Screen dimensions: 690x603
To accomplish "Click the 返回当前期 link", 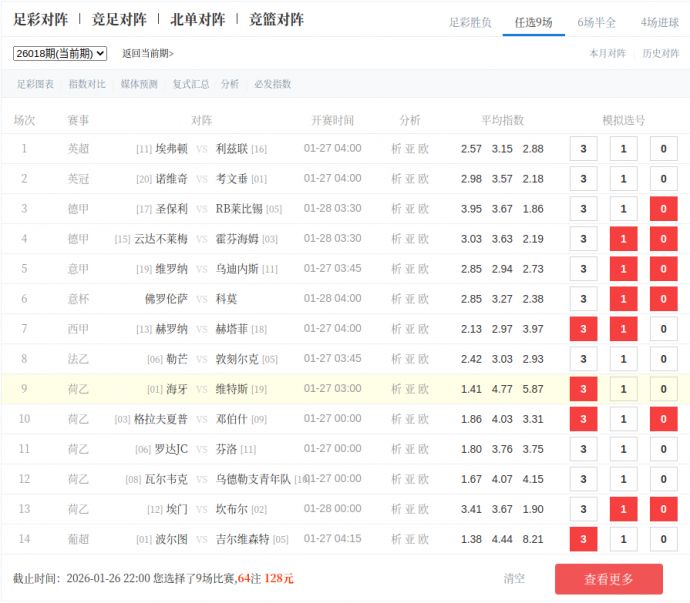I will point(148,54).
